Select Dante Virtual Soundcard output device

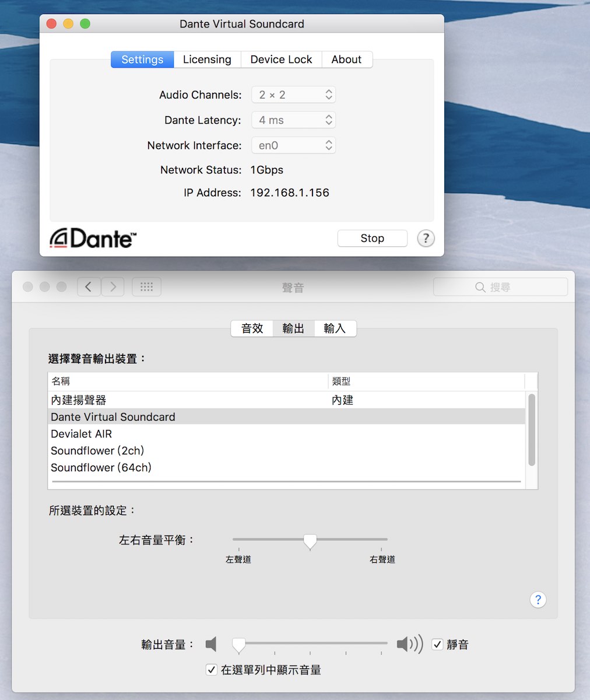286,417
